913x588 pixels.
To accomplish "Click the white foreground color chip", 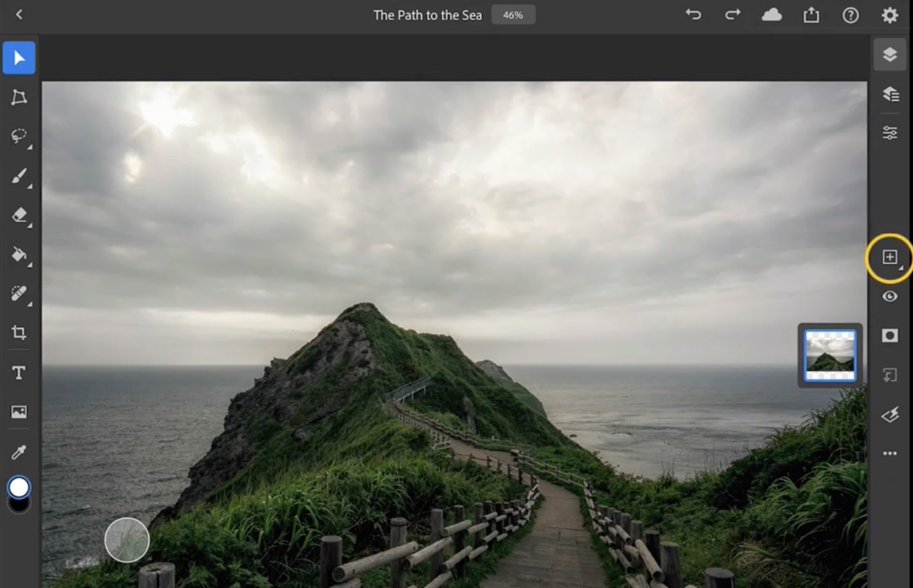I will click(x=19, y=487).
